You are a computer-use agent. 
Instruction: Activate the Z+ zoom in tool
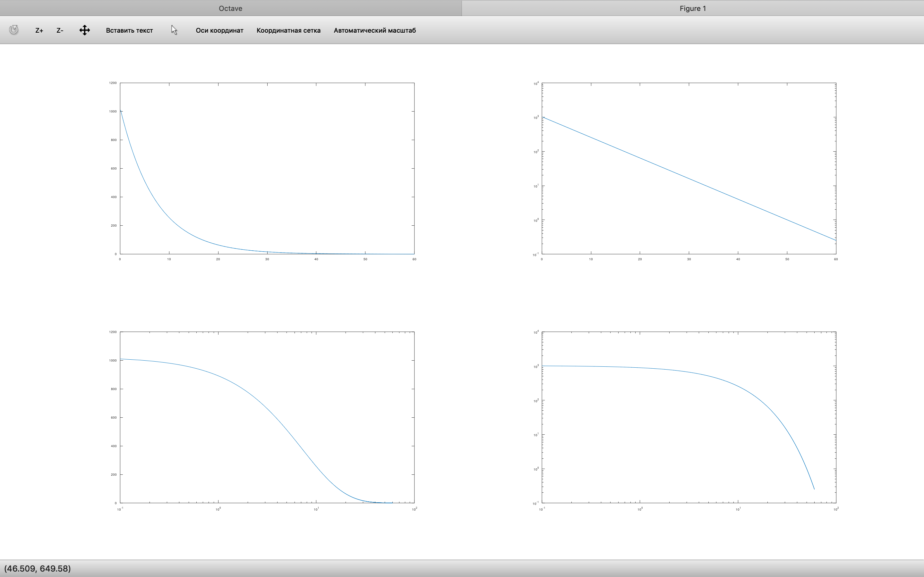point(39,30)
